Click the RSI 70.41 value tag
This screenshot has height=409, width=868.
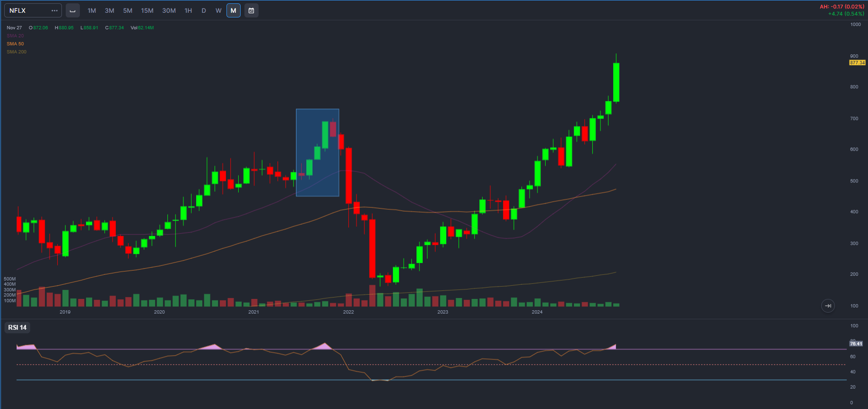[856, 344]
